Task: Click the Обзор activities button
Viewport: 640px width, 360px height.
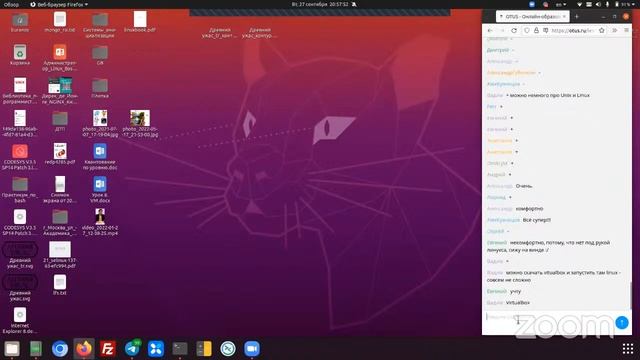Action: coord(11,4)
